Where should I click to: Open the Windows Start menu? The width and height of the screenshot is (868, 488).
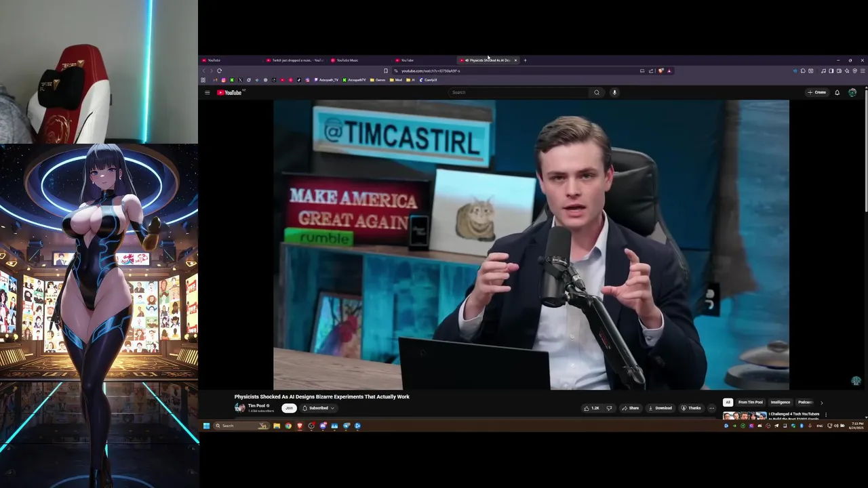pyautogui.click(x=206, y=426)
